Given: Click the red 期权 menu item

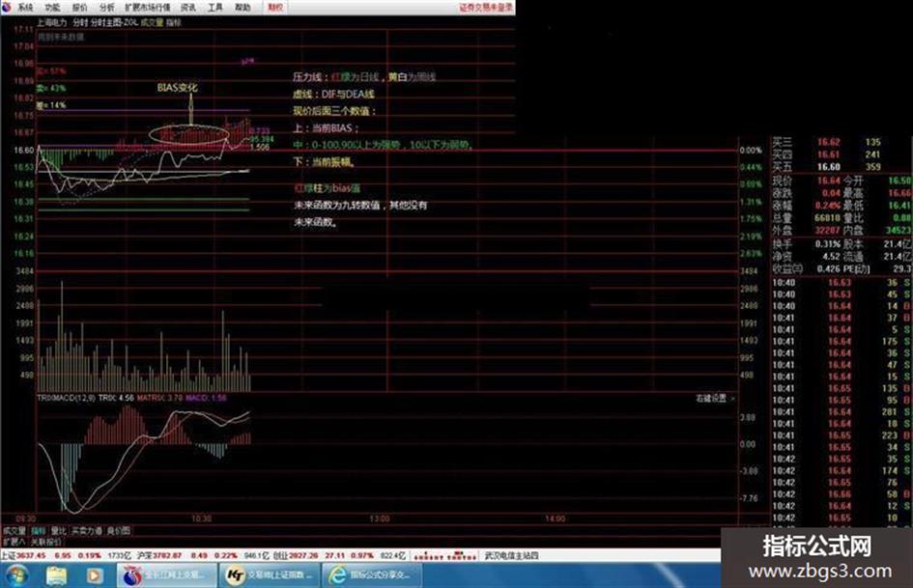Looking at the screenshot, I should click(274, 8).
